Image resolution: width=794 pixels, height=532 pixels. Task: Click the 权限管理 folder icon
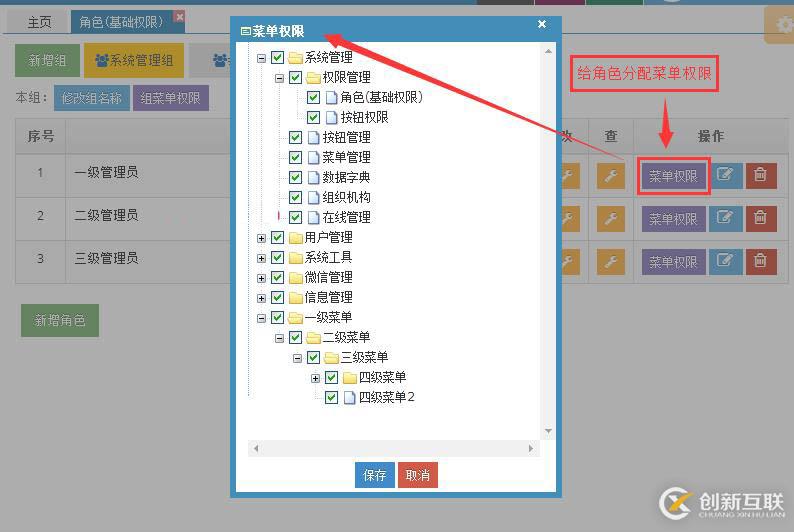(313, 77)
